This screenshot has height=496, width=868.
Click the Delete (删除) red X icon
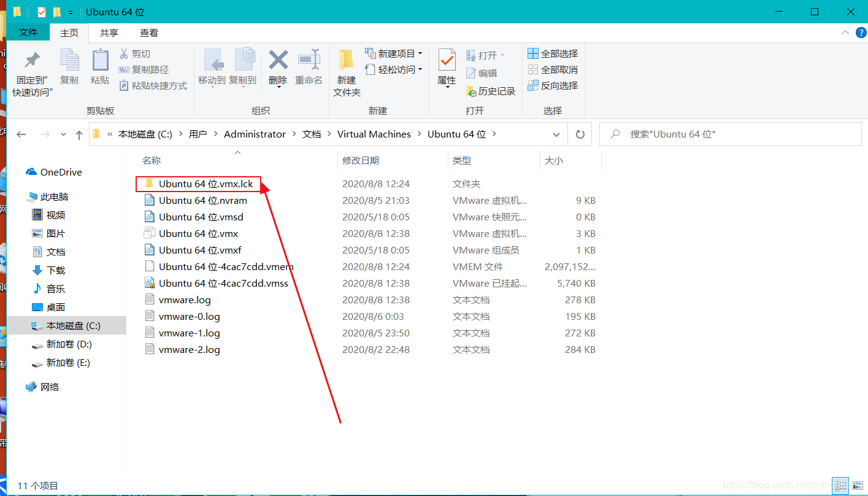point(278,60)
